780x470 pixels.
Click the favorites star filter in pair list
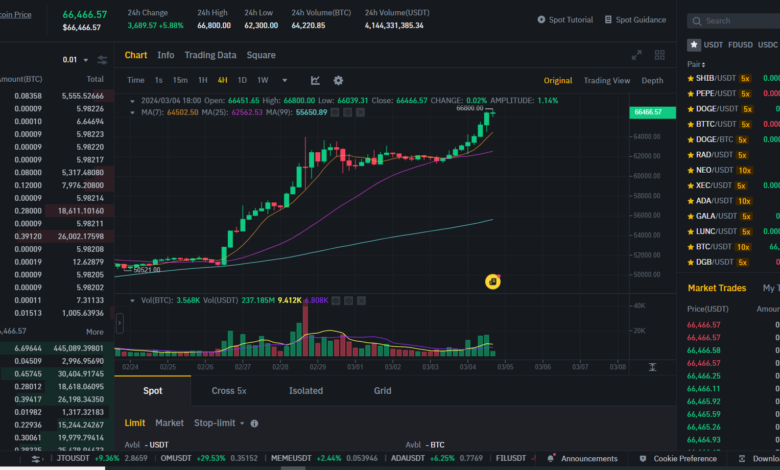(x=693, y=44)
